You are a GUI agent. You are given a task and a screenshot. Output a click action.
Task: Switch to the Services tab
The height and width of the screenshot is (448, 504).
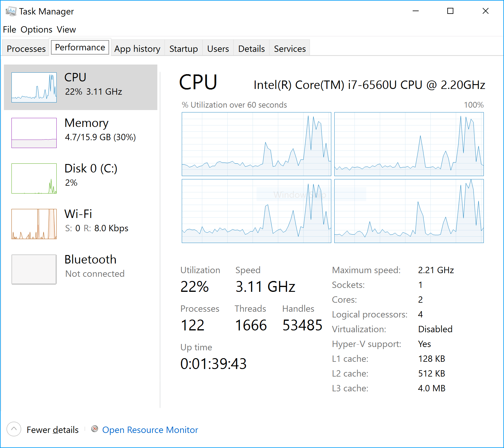[290, 48]
